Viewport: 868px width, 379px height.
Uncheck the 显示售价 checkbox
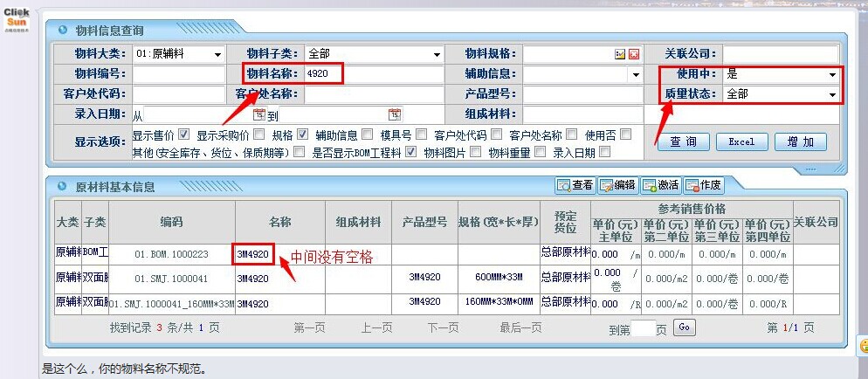coord(184,134)
